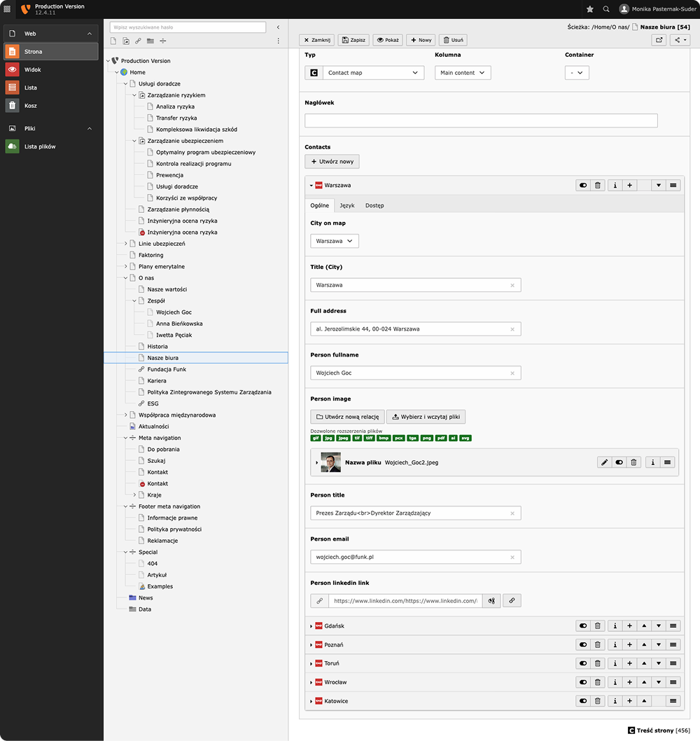The height and width of the screenshot is (741, 700).
Task: Edit the Wojciech_Goc2.jpeg file metadata
Action: [x=605, y=462]
